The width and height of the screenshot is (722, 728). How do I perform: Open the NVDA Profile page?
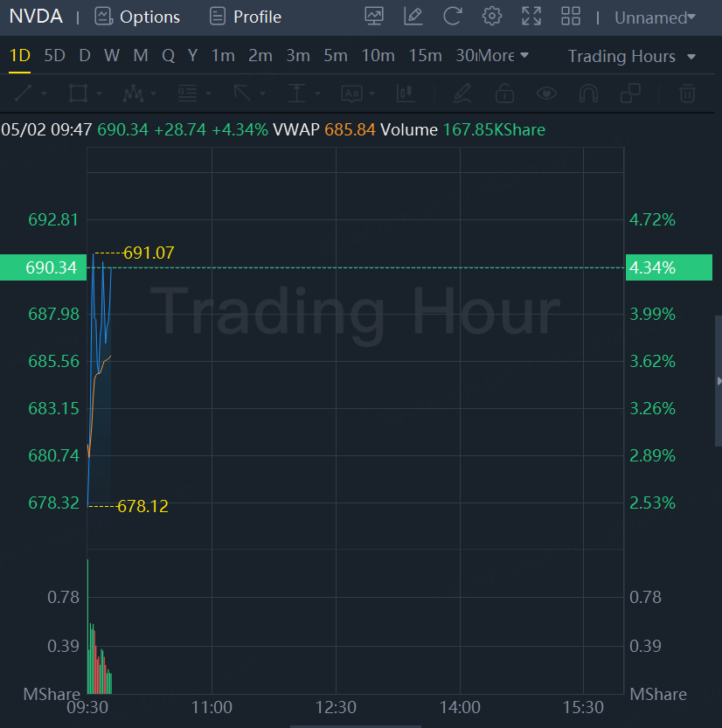coord(245,17)
